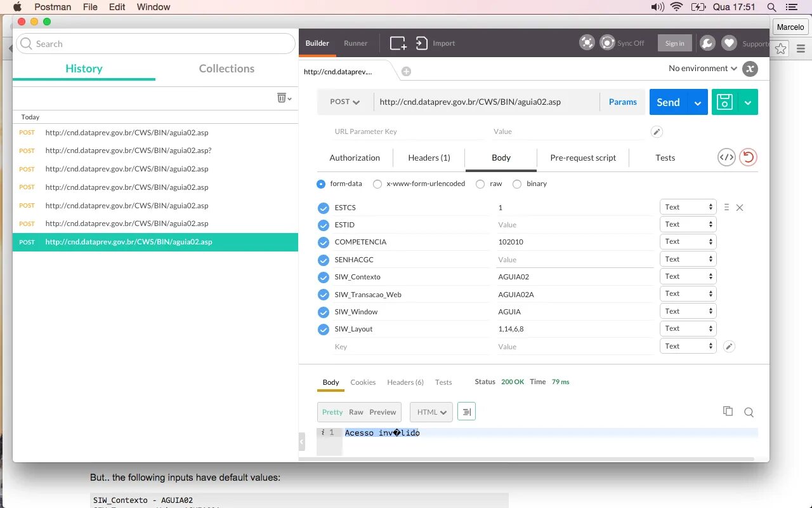812x508 pixels.
Task: Open the Edit menu in menu bar
Action: coord(117,7)
